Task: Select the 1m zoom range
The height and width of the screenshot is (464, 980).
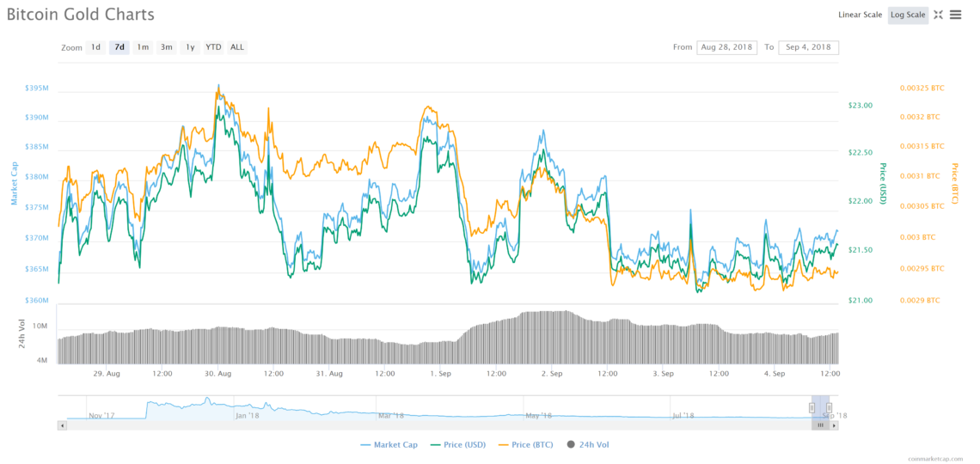Action: 143,47
